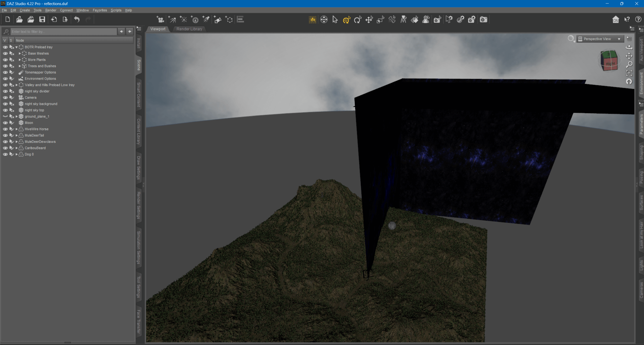Click the New Scene file icon
Viewport: 644px width, 345px height.
(8, 19)
